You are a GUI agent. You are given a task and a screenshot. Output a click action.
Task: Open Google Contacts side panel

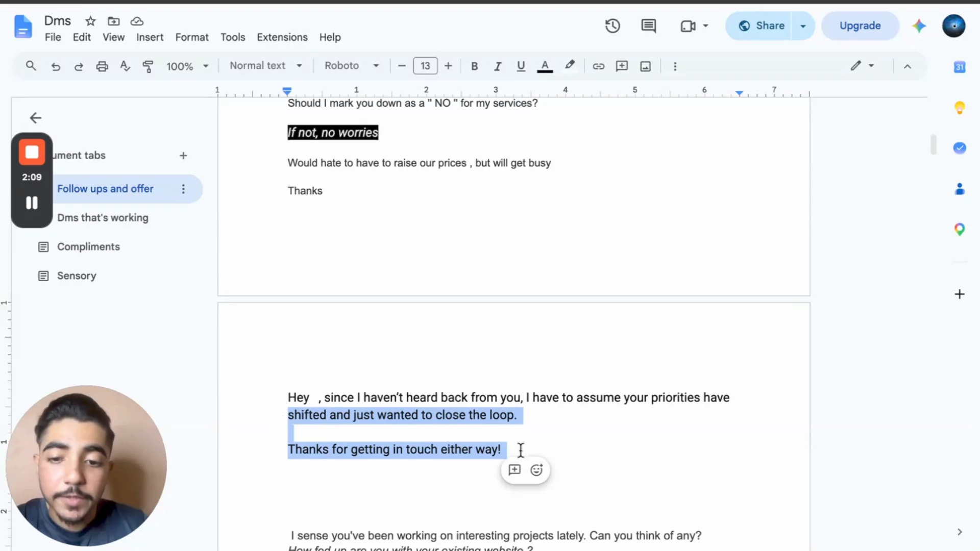[960, 189]
